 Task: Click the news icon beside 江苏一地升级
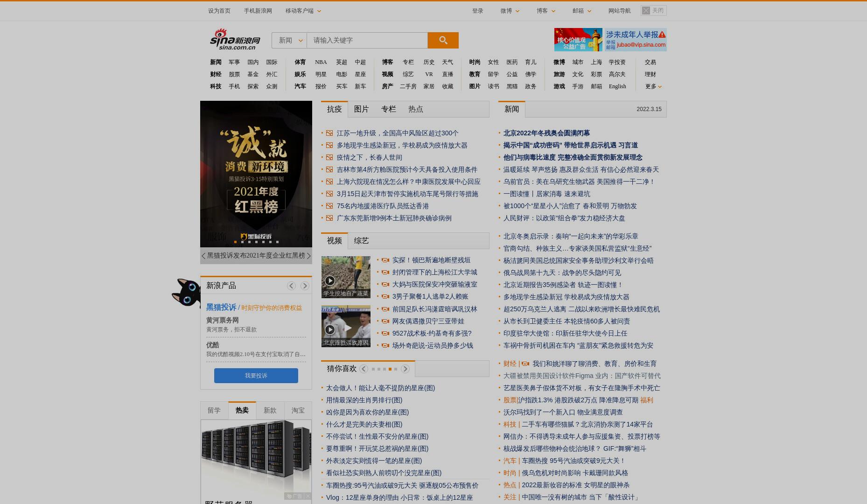pyautogui.click(x=329, y=133)
